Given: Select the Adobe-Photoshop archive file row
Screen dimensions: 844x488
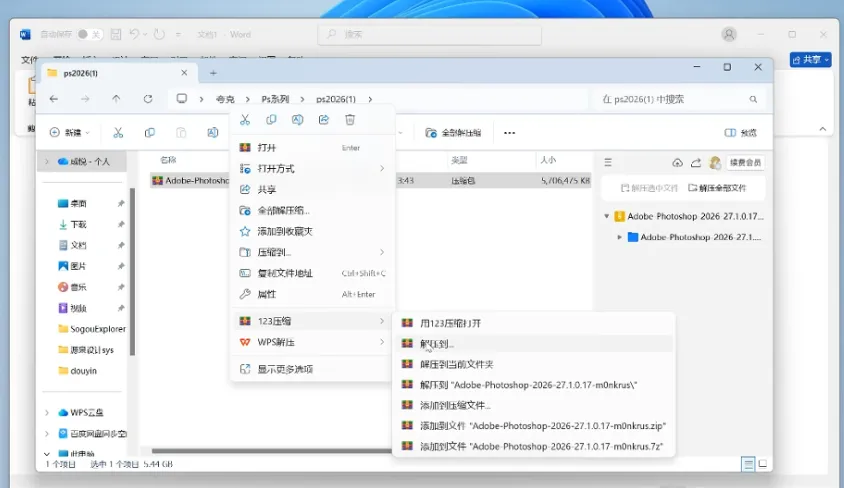Looking at the screenshot, I should (370, 181).
